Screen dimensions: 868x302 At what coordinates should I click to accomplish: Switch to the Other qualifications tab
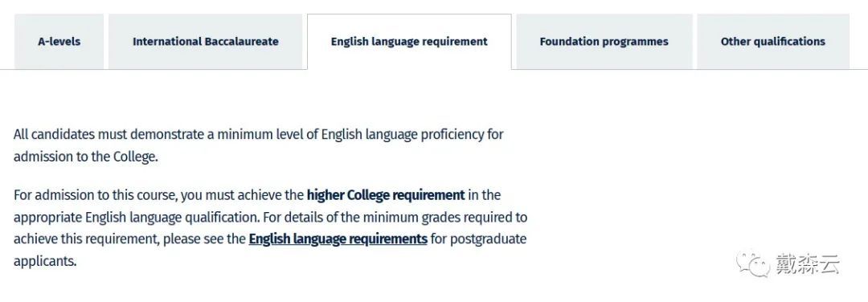coord(773,42)
